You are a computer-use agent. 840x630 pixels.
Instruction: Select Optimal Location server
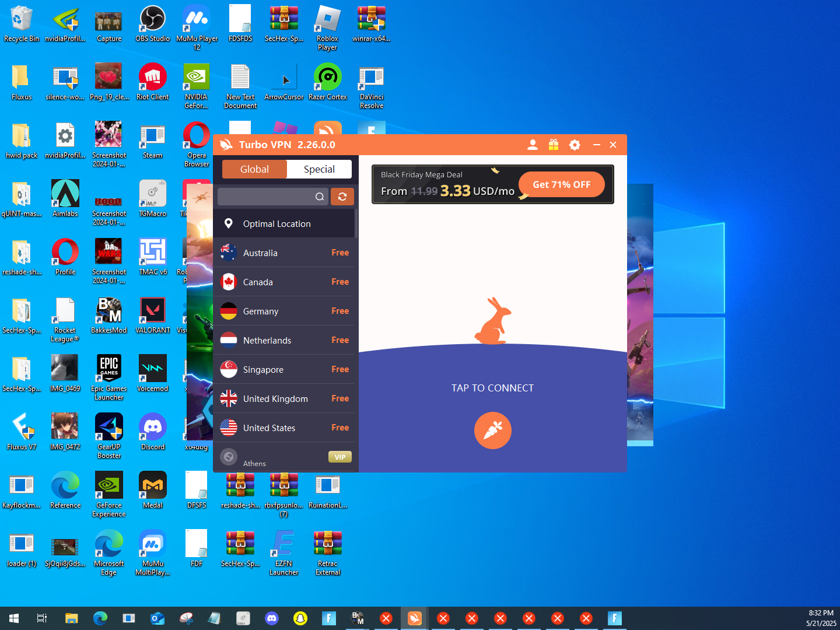click(x=284, y=223)
